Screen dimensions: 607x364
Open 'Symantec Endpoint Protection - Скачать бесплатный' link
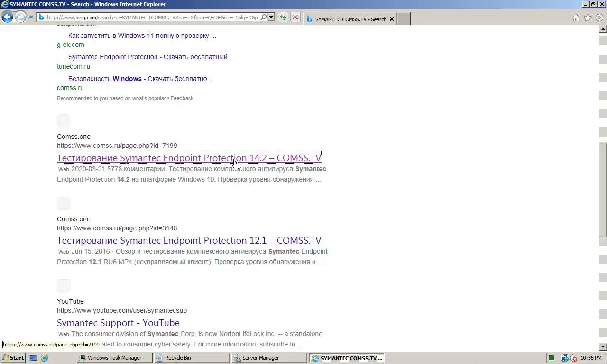click(x=151, y=57)
